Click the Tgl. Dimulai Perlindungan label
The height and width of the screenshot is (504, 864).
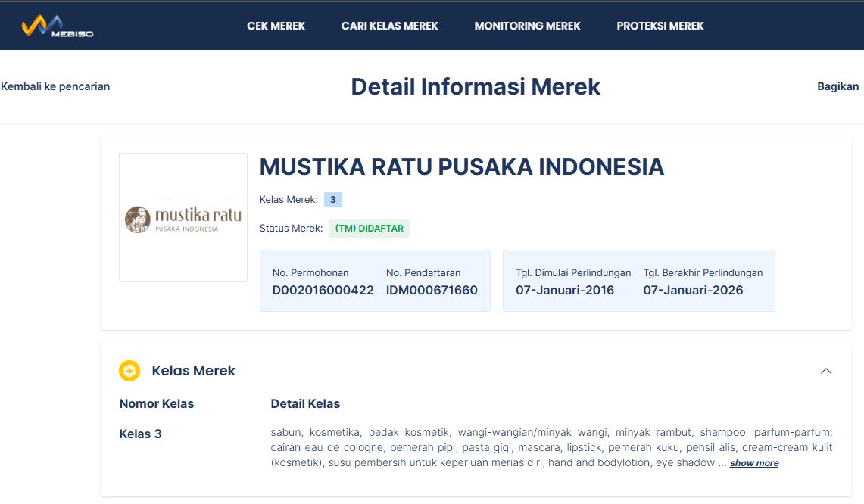[573, 272]
